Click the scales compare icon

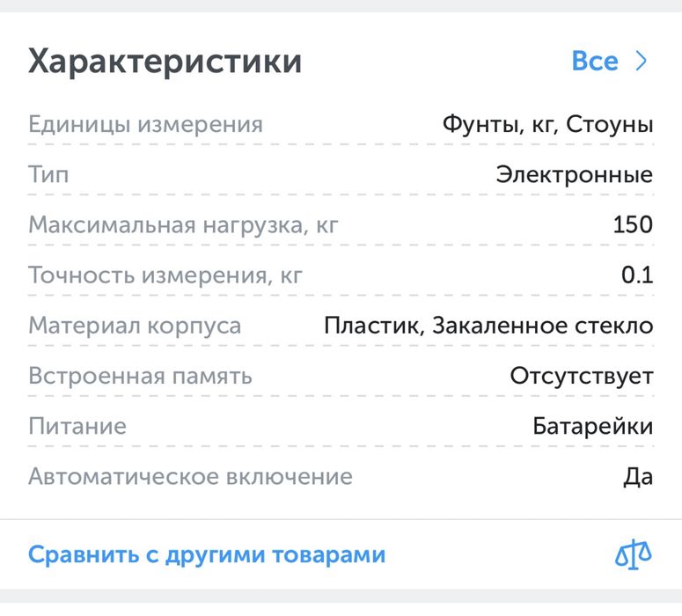(634, 555)
